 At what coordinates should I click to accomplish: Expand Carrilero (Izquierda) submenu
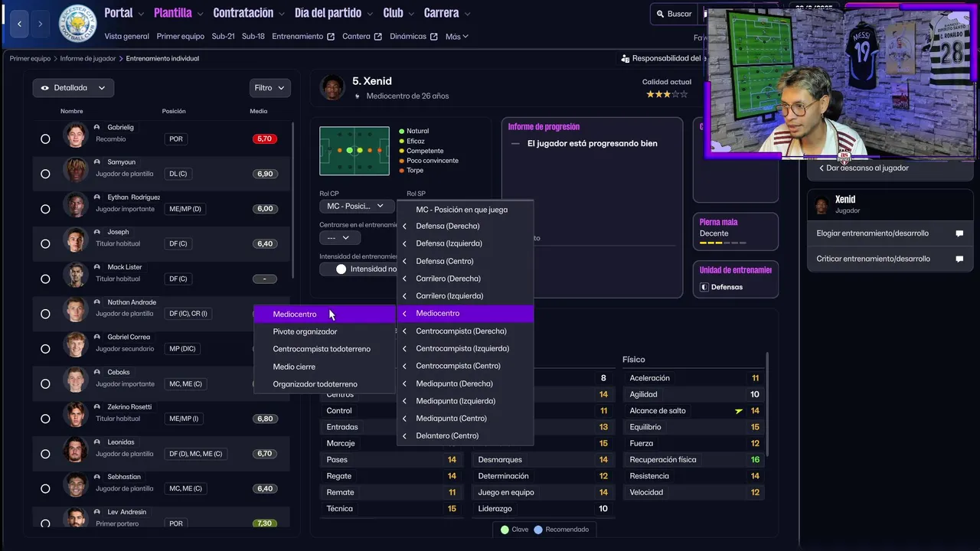(465, 296)
